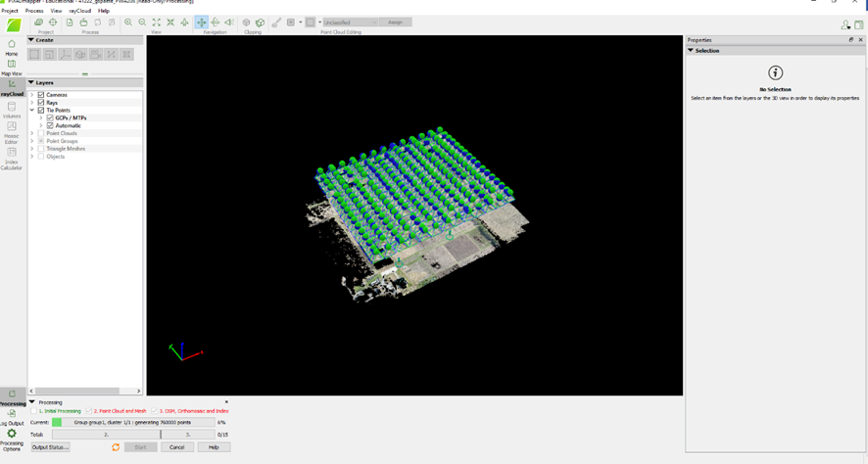The height and width of the screenshot is (464, 868).
Task: Click the Clip Point Cloud icon
Action: (x=246, y=23)
